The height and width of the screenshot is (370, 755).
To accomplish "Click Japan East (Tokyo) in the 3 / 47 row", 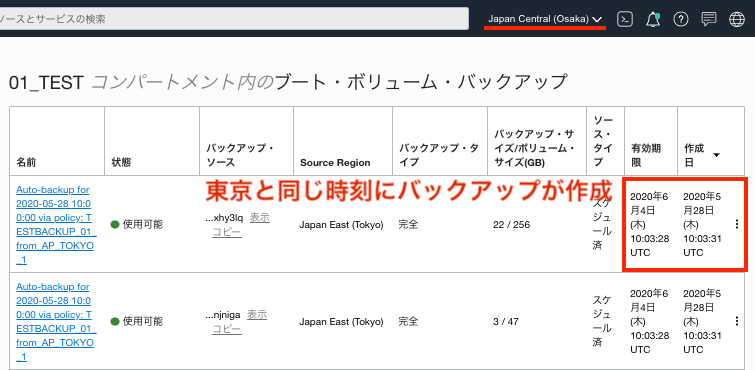I will coord(341,321).
